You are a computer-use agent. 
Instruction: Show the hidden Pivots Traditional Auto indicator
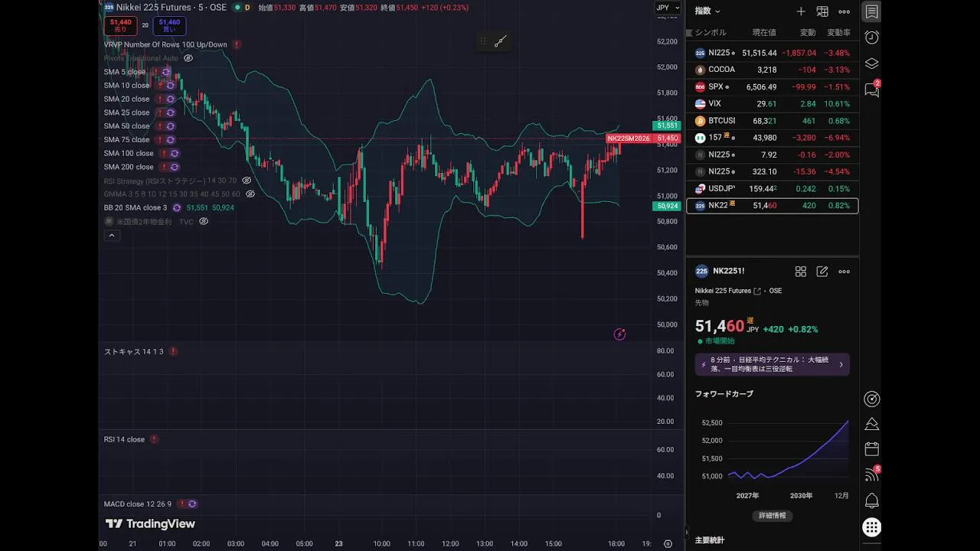coord(188,58)
